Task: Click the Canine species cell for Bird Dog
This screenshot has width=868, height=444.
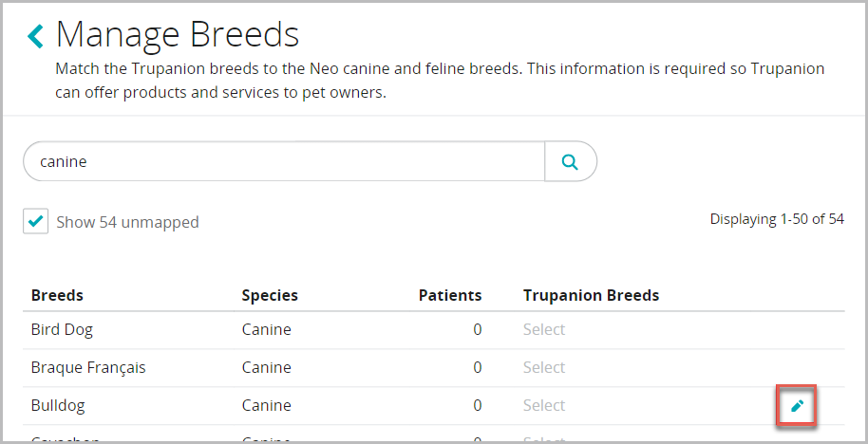Action: (267, 330)
